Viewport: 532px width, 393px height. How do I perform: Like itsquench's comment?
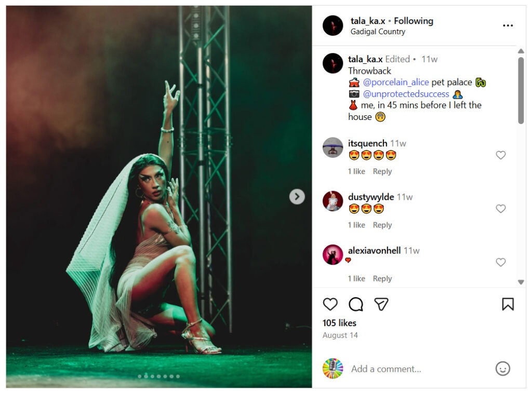click(x=501, y=155)
